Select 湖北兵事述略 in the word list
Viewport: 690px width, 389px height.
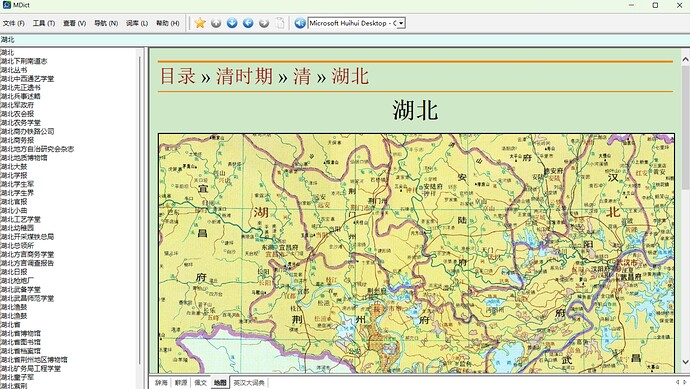coord(20,96)
